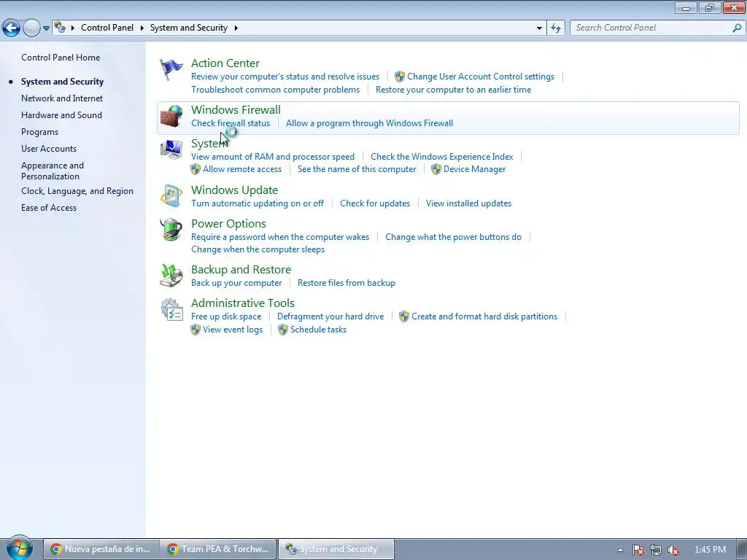Open the Windows Start orb
The width and height of the screenshot is (747, 560).
click(19, 548)
